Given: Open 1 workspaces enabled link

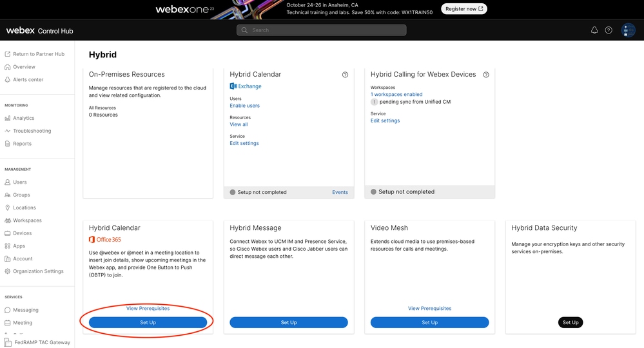Looking at the screenshot, I should point(396,94).
